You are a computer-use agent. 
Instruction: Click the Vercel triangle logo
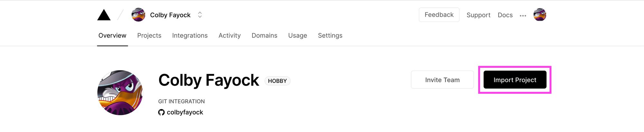coord(104,15)
